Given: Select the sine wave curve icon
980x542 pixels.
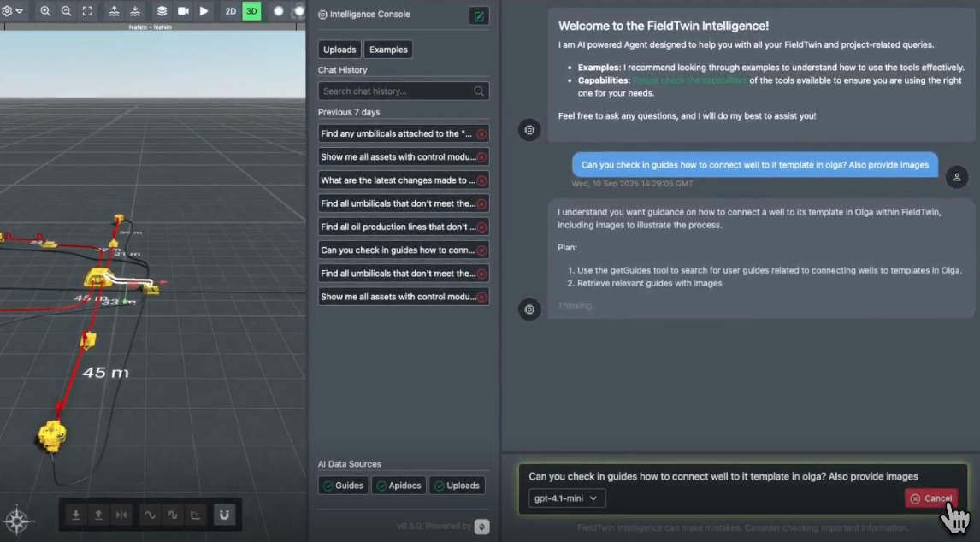Looking at the screenshot, I should [x=150, y=515].
